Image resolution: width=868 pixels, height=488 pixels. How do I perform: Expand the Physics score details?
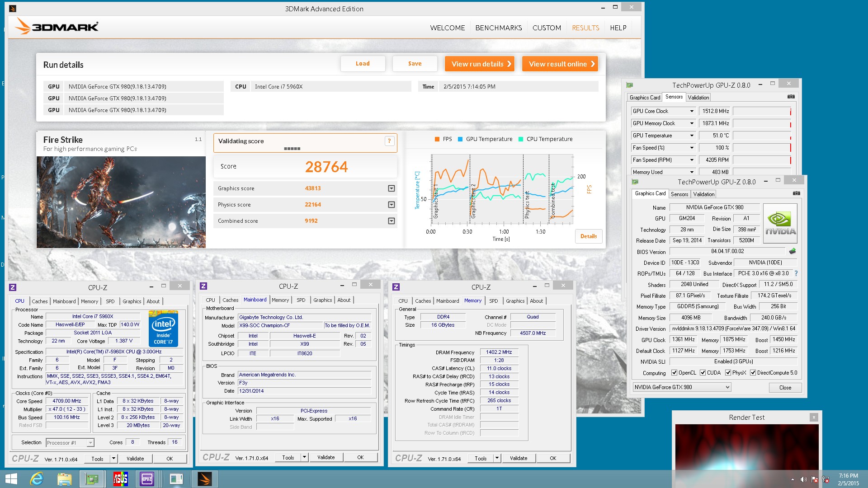[392, 205]
